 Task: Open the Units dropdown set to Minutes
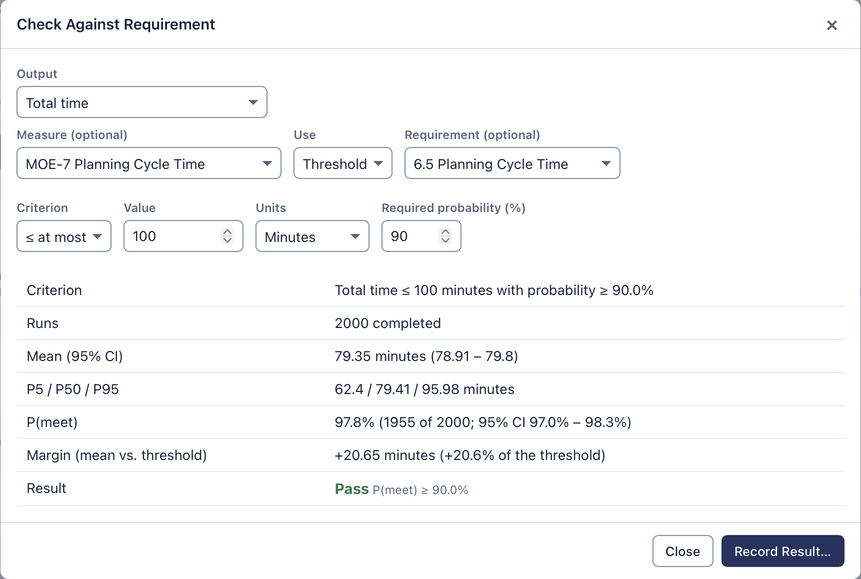pos(312,236)
